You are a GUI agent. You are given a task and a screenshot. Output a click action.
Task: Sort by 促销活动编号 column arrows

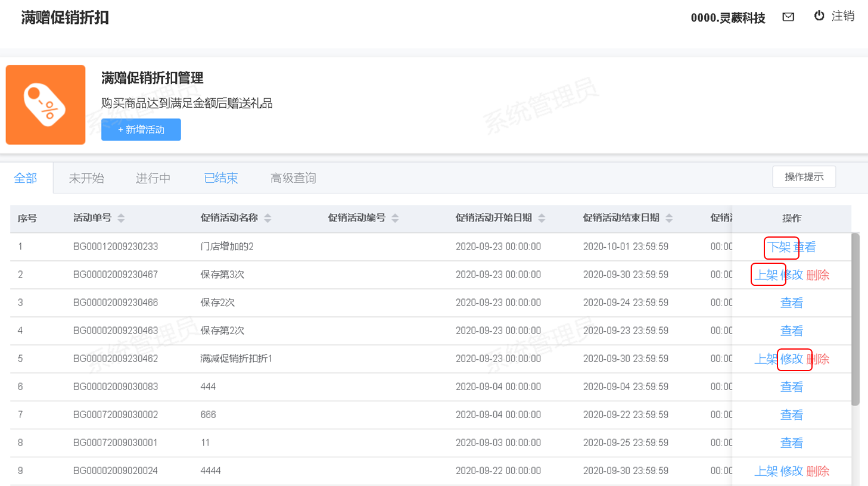pyautogui.click(x=395, y=219)
